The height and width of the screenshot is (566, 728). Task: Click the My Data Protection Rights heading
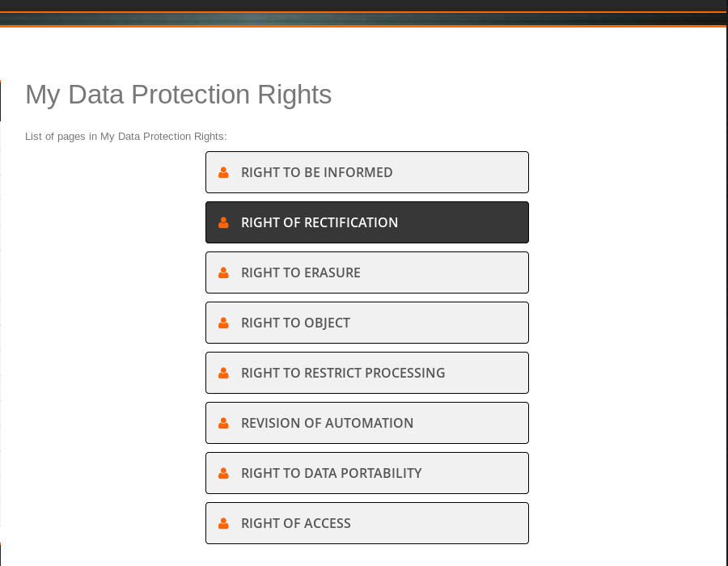pos(178,95)
